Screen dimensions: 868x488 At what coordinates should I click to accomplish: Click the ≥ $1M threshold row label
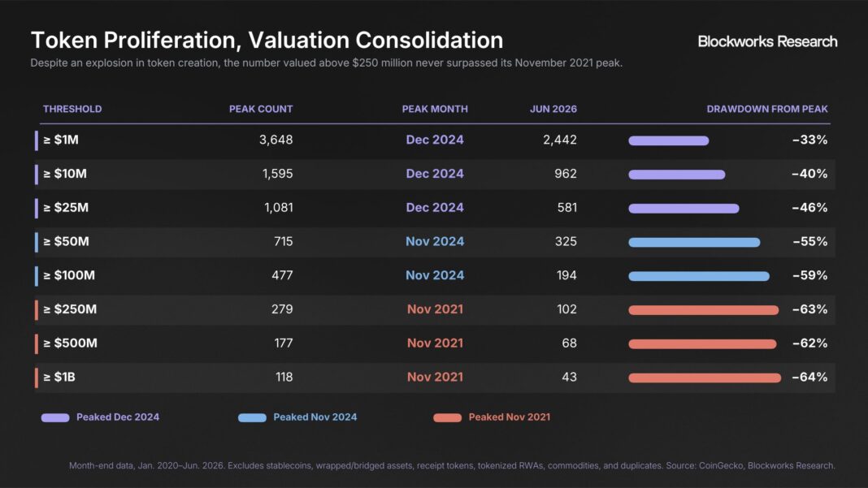(x=61, y=140)
